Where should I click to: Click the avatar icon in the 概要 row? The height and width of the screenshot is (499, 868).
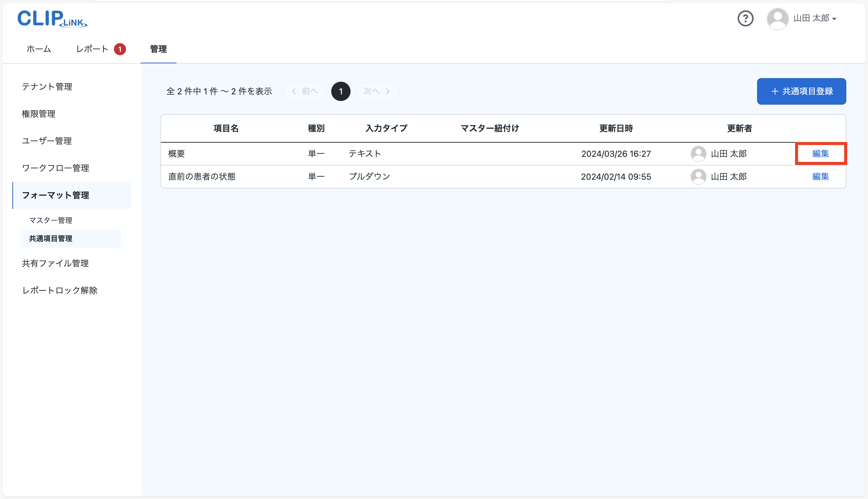pos(699,153)
